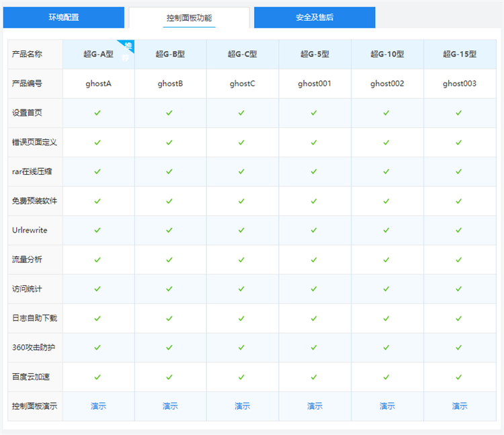View 演示 demo for 超G-10型

387,406
